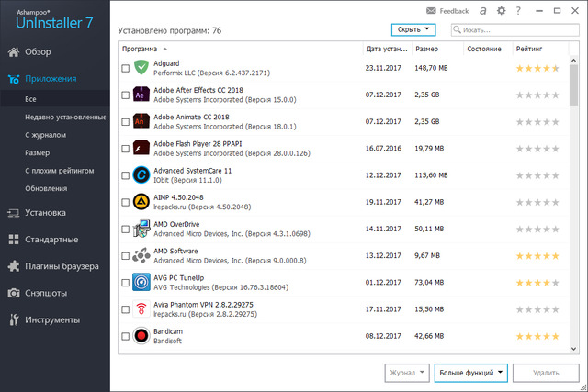This screenshot has height=392, width=588.
Task: Click the Adobe After Effects icon
Action: point(142,95)
